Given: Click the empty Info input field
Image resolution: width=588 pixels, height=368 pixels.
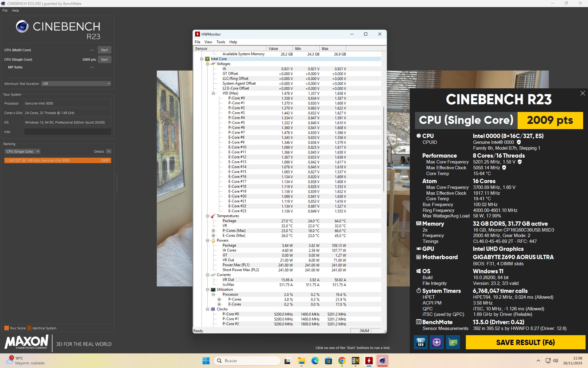Looking at the screenshot, I should tap(67, 132).
